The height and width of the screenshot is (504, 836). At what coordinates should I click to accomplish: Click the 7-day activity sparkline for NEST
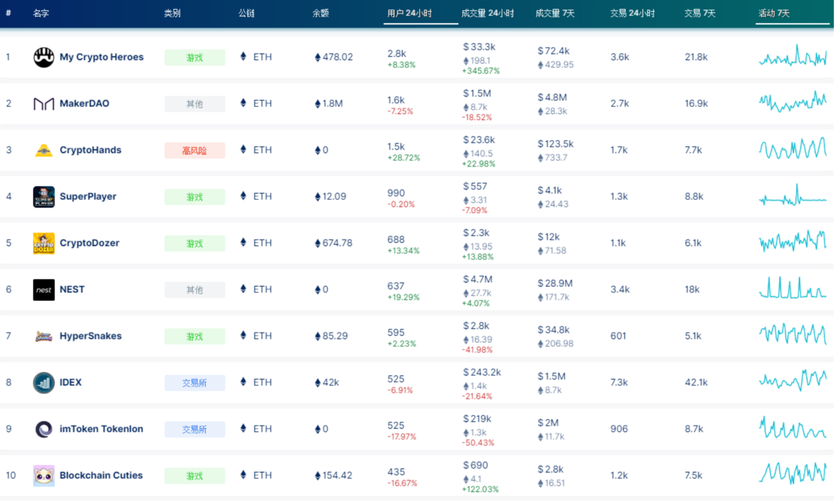tap(793, 287)
